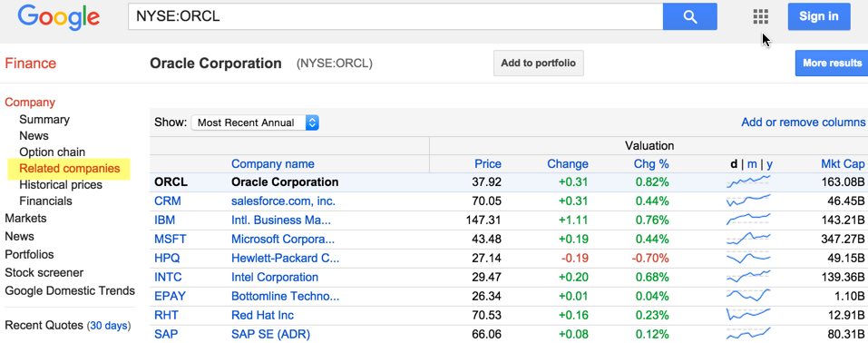Switch sparkline to yearly 'y' view
868x343 pixels.
coord(769,164)
